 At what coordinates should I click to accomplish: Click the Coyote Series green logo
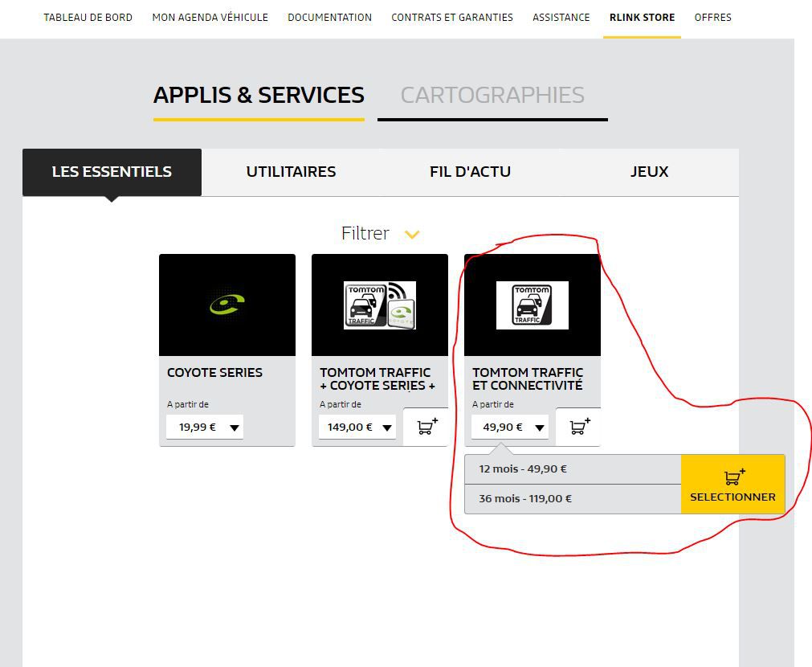(x=227, y=305)
